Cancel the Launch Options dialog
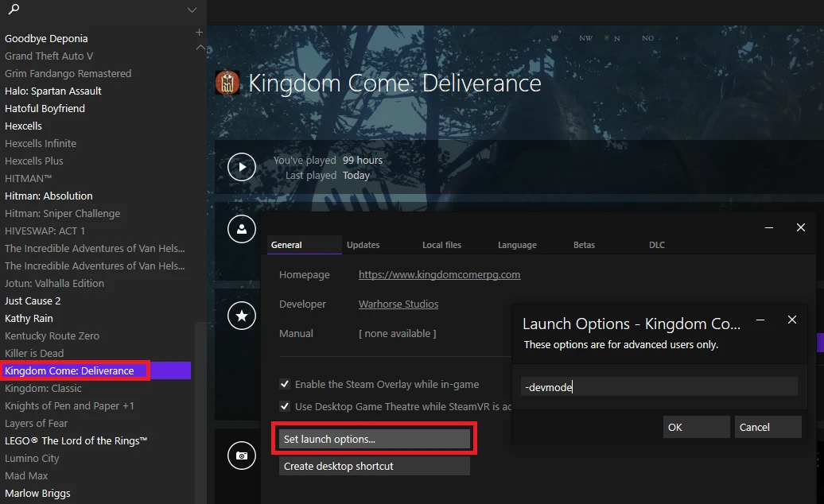 [x=767, y=427]
